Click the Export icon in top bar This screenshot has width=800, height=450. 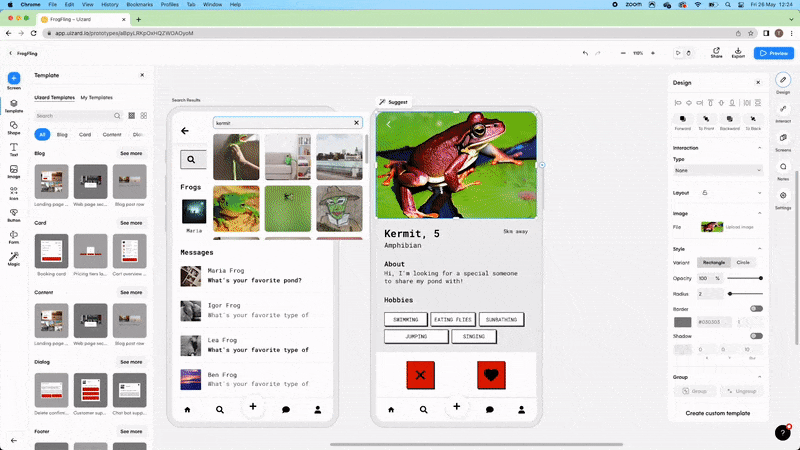click(x=738, y=53)
